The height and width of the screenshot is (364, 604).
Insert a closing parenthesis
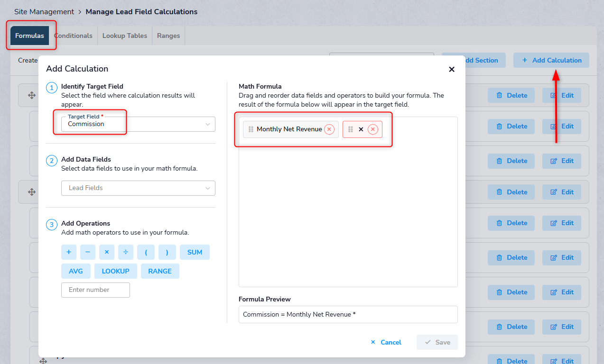tap(167, 252)
